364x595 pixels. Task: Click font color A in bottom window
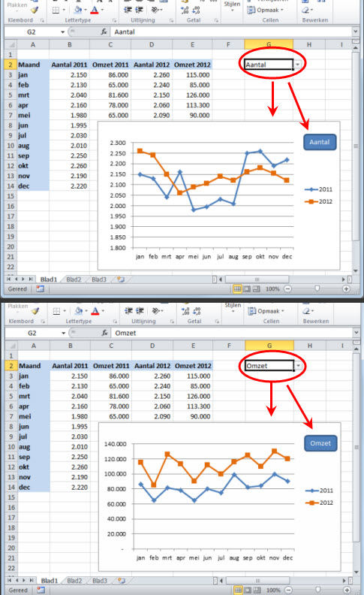click(95, 311)
